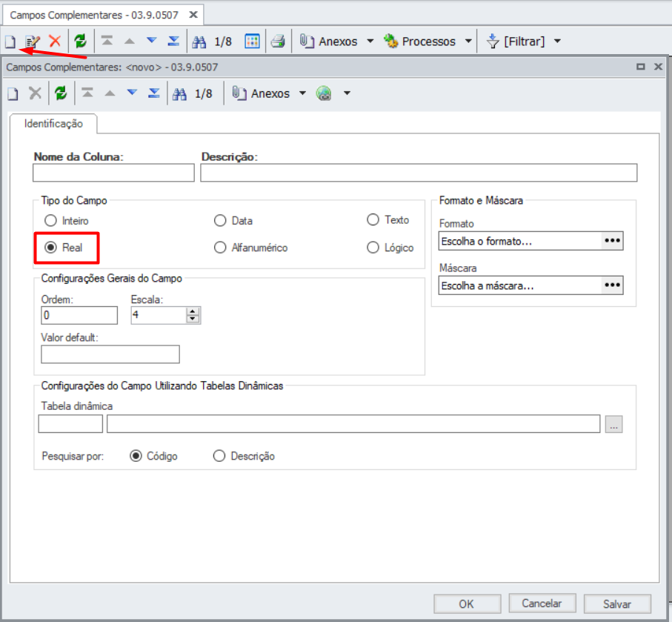Switch to the Identificação tab
The height and width of the screenshot is (622, 672).
point(53,124)
